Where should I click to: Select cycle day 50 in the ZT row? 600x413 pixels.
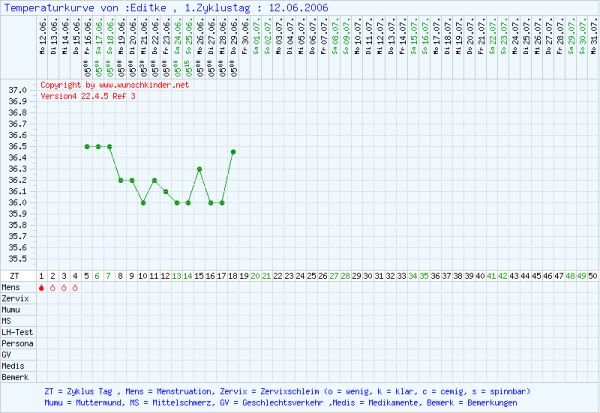[593, 275]
